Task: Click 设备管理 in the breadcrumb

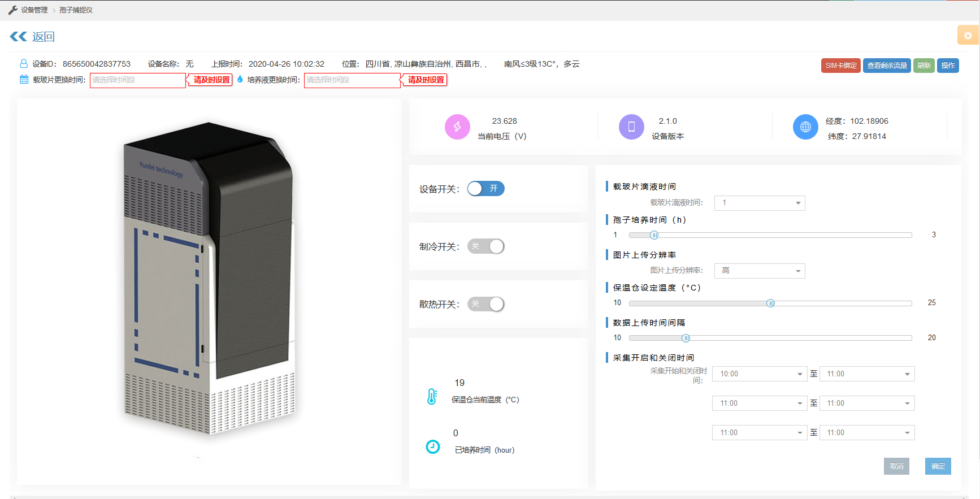Action: click(x=34, y=10)
